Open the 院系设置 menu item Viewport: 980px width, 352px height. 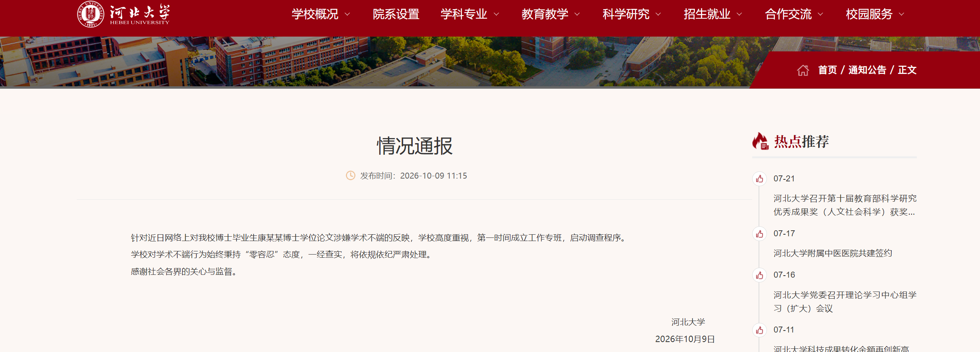(396, 14)
